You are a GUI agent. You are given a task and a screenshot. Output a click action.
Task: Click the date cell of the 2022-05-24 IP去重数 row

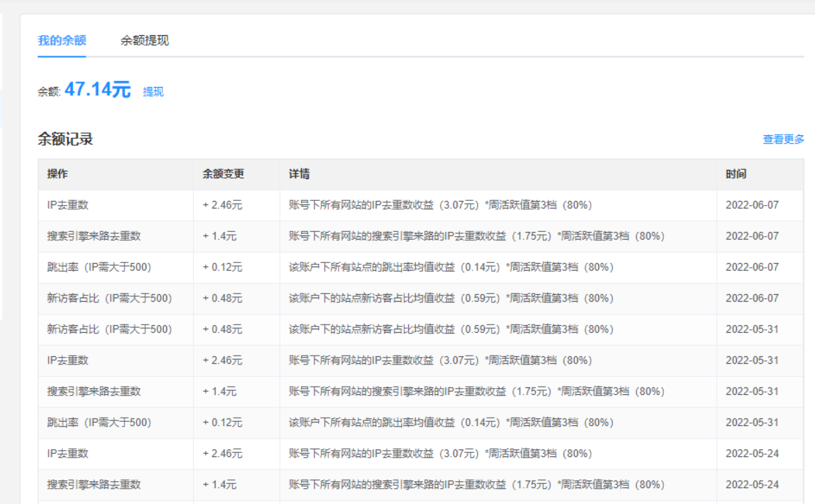(x=751, y=454)
